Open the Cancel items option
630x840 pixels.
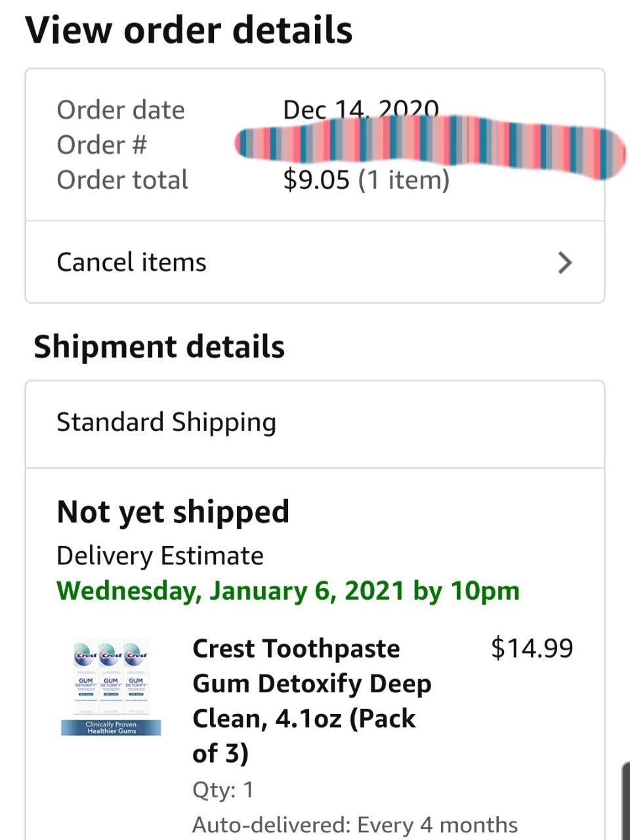(x=131, y=262)
